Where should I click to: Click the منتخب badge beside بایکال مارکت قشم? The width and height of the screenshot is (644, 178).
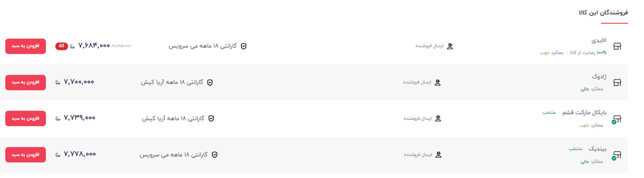(549, 113)
